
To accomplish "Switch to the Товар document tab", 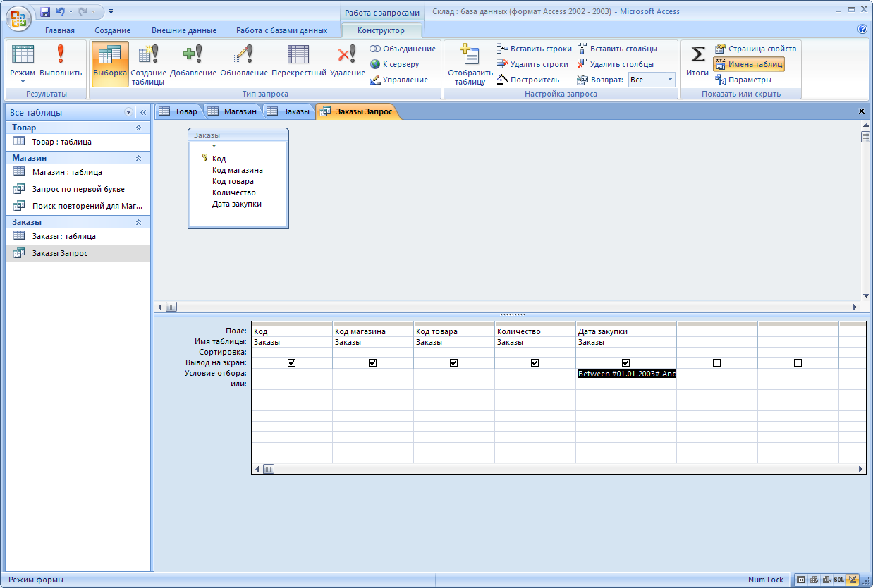I will coord(178,111).
